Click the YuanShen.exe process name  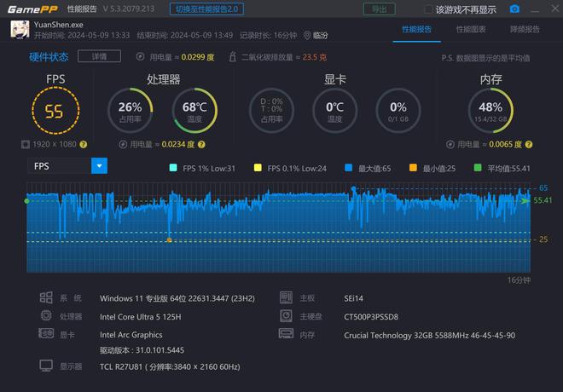59,25
